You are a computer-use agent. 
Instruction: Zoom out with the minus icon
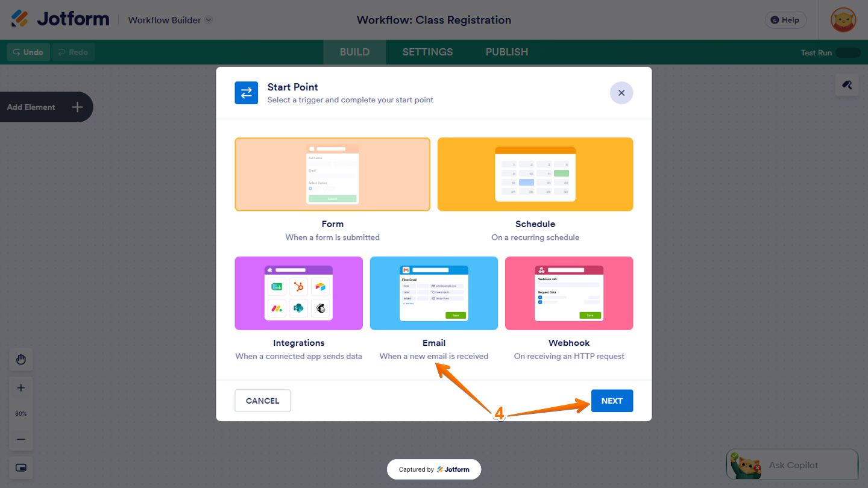(x=21, y=439)
